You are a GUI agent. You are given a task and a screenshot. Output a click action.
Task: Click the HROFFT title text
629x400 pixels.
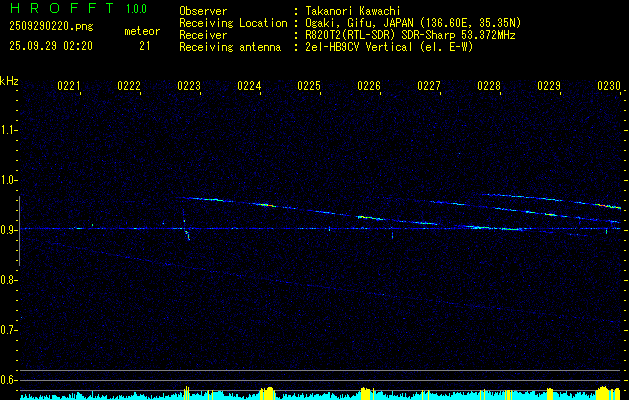click(x=61, y=8)
